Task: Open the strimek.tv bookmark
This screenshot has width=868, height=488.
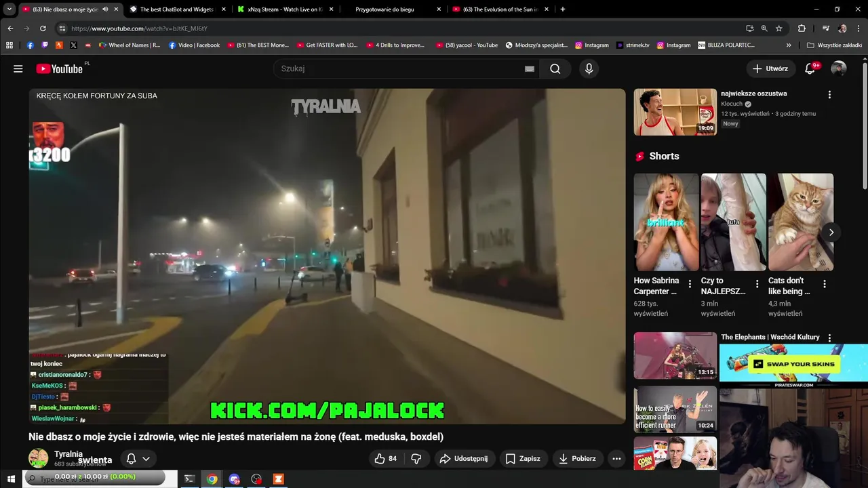Action: coord(633,45)
